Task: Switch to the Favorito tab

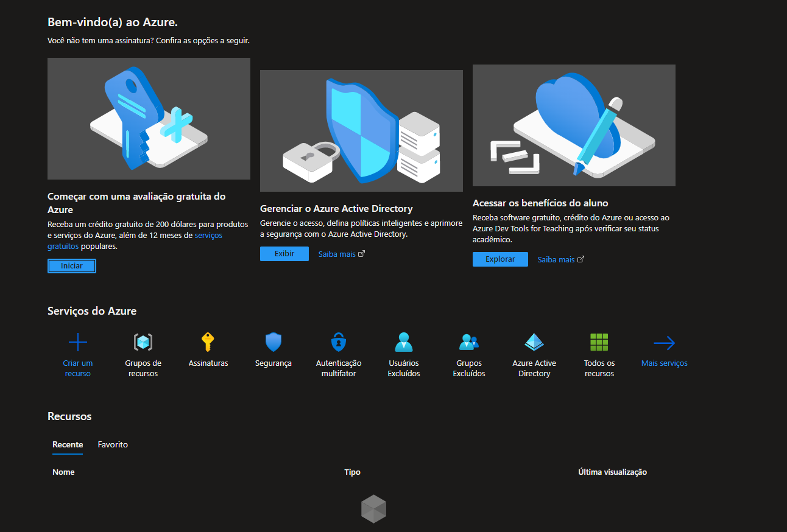Action: point(113,445)
